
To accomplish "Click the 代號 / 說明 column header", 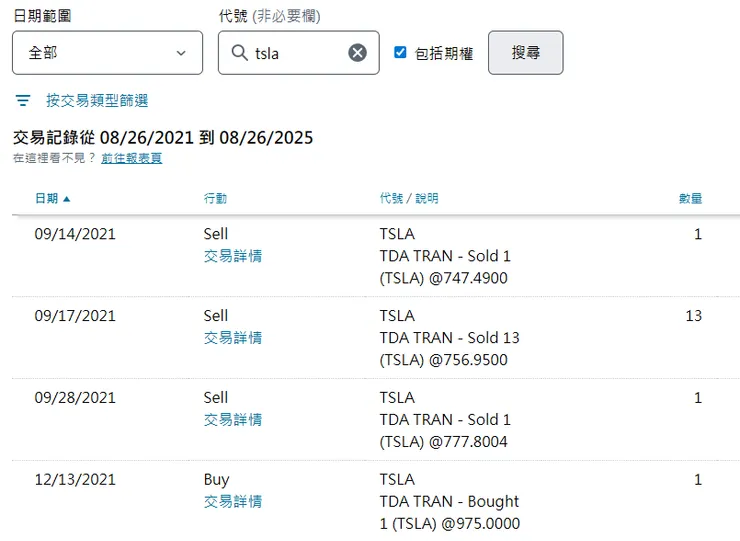I will 408,199.
